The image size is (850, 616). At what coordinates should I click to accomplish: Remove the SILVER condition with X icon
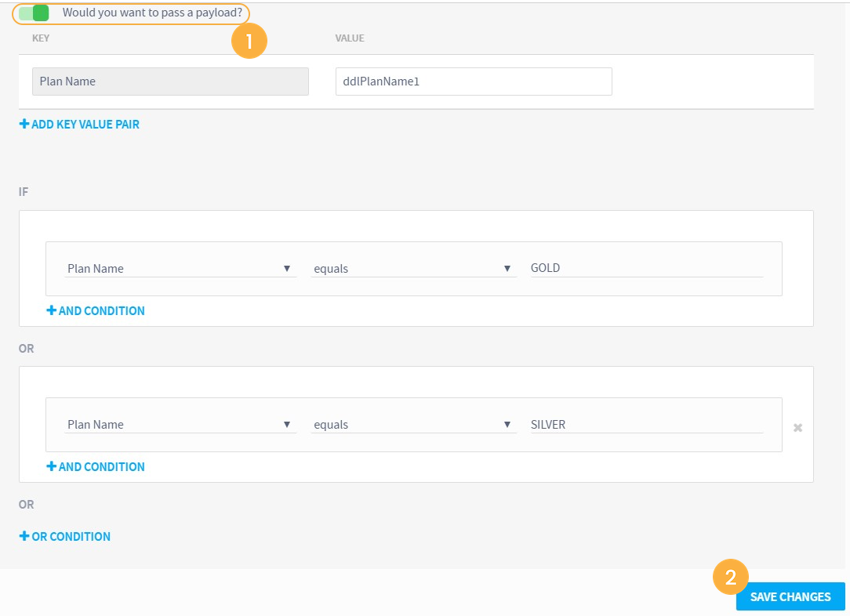[798, 427]
